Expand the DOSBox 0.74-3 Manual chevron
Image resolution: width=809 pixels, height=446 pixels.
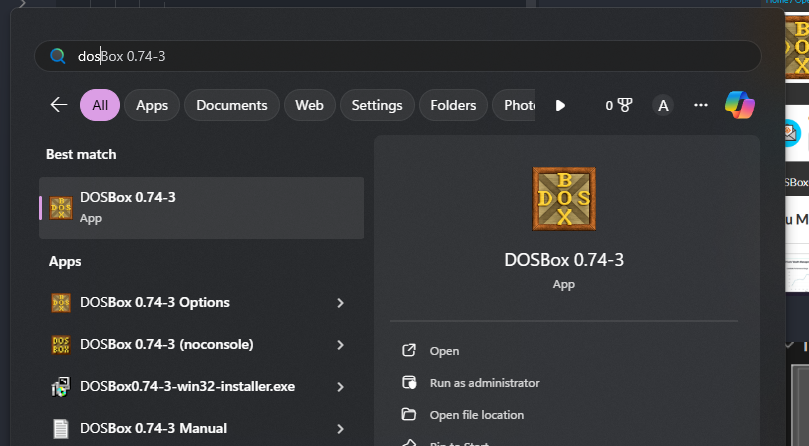click(x=341, y=429)
